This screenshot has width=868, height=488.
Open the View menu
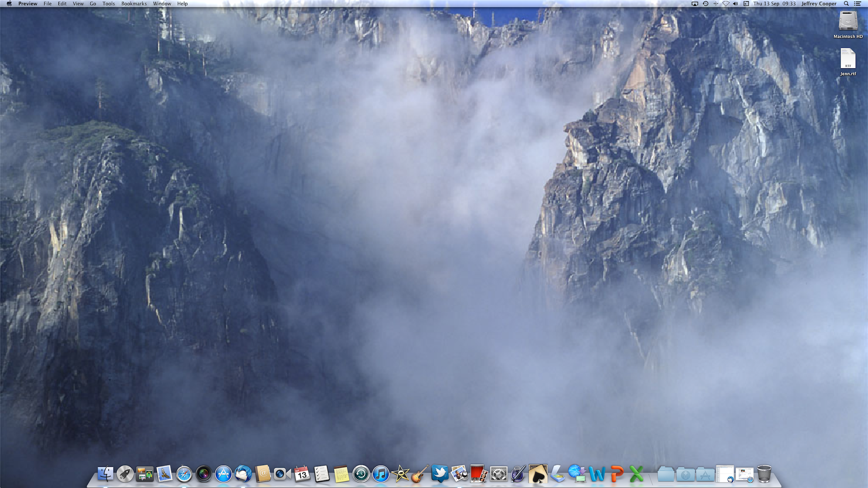[x=78, y=3]
